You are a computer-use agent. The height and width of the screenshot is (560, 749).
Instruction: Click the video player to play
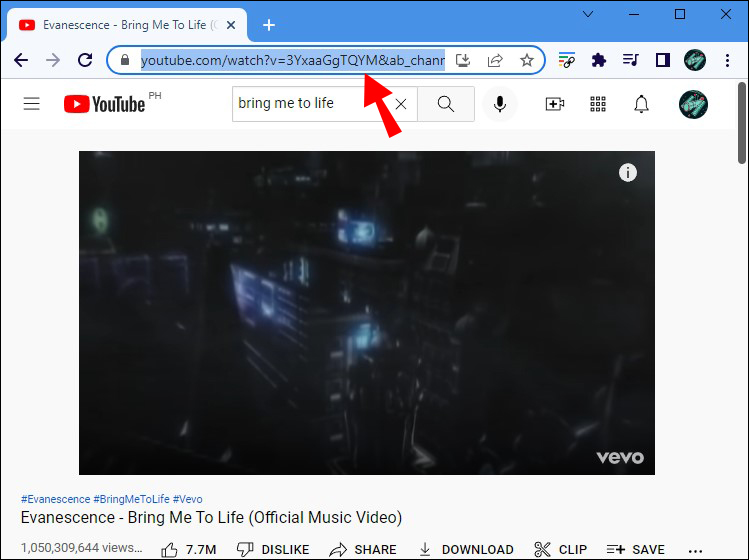click(x=367, y=313)
